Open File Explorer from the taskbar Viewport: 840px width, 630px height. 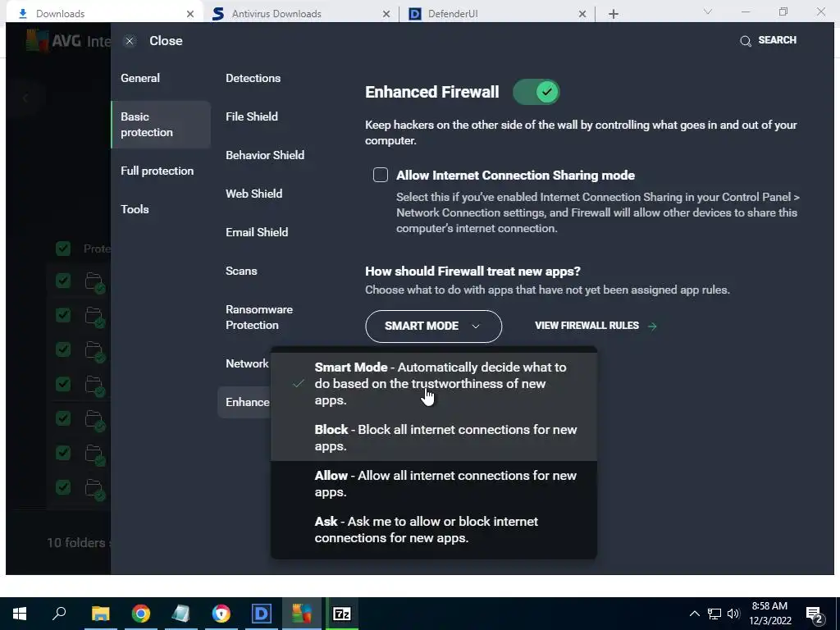click(x=100, y=614)
